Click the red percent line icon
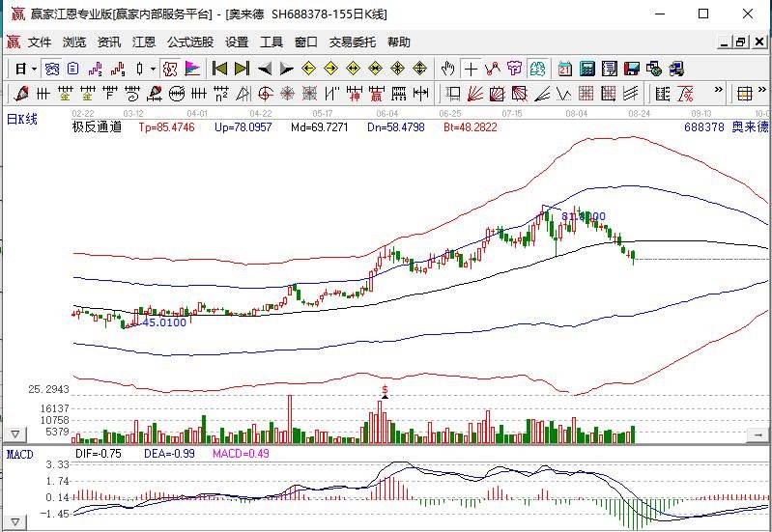The image size is (772, 532). [x=685, y=93]
